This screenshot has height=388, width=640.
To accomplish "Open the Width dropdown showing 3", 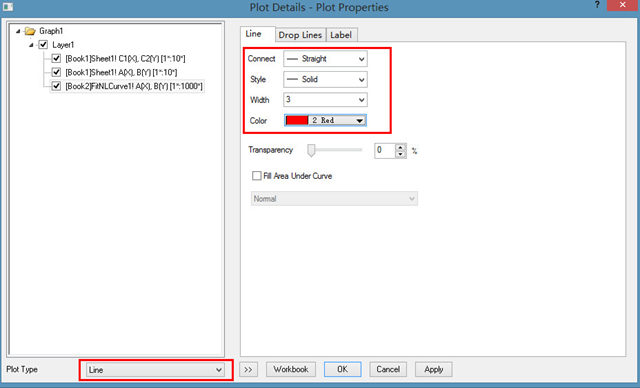I will click(x=325, y=100).
